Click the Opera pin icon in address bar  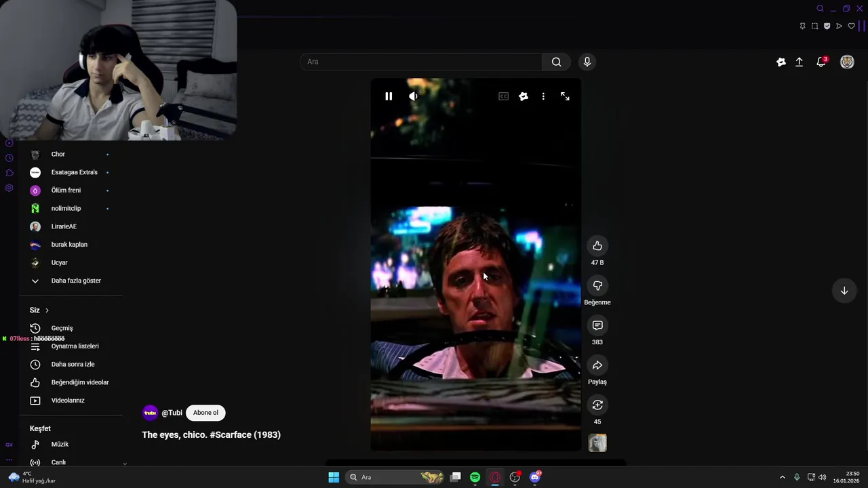803,26
